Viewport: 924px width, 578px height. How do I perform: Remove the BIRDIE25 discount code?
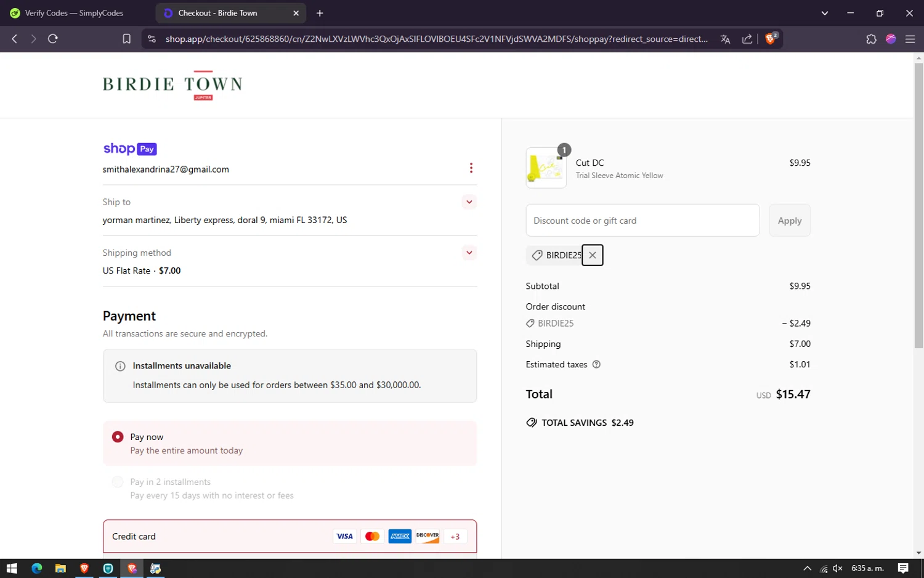tap(592, 255)
